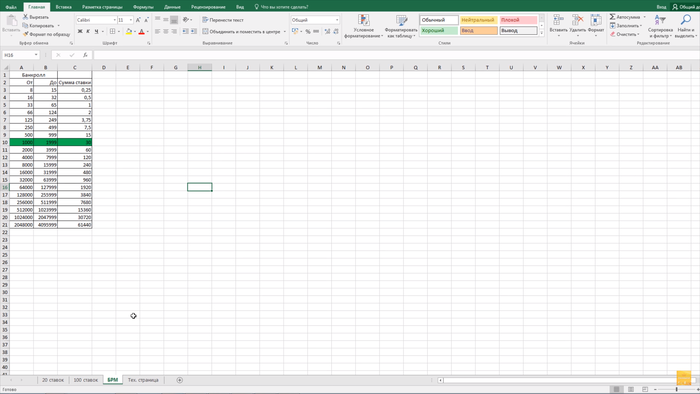
Task: Switch to Формулы ribbon tab
Action: click(x=143, y=7)
